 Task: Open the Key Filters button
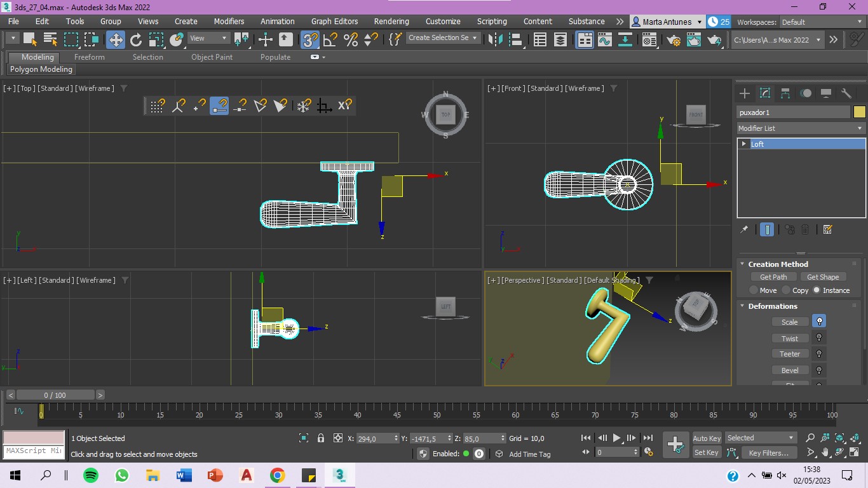point(768,452)
